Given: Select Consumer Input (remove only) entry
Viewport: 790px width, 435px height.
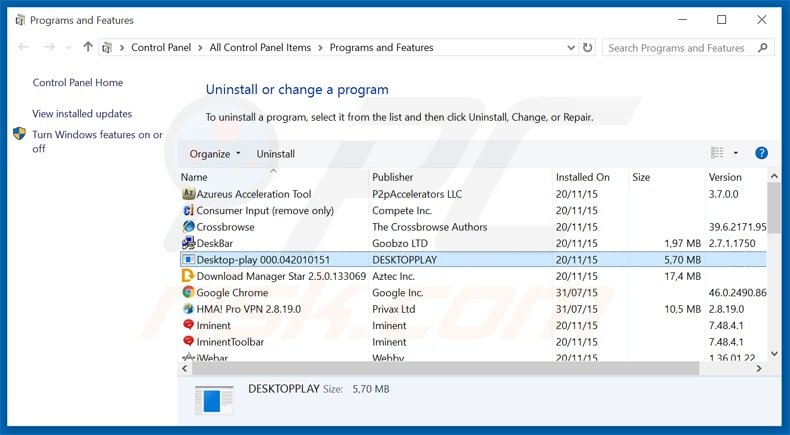Looking at the screenshot, I should tap(265, 210).
